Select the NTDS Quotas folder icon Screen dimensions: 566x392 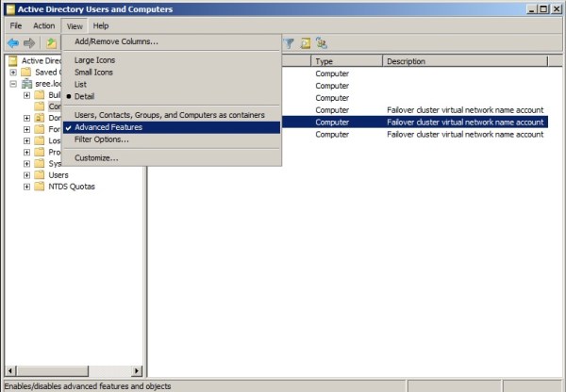[40, 186]
